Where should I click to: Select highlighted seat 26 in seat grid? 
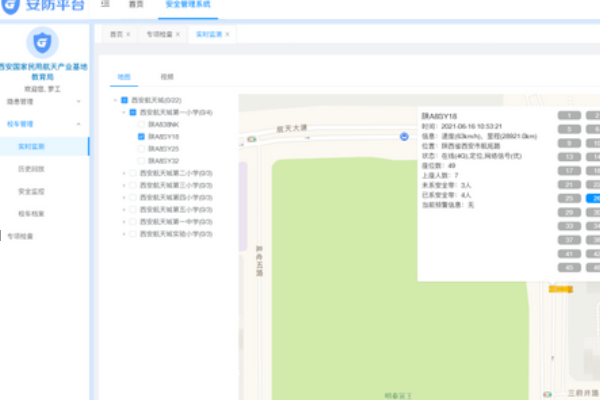594,198
